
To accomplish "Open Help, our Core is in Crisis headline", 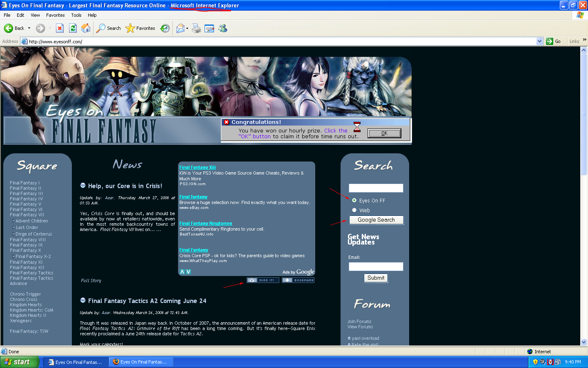I will (125, 186).
